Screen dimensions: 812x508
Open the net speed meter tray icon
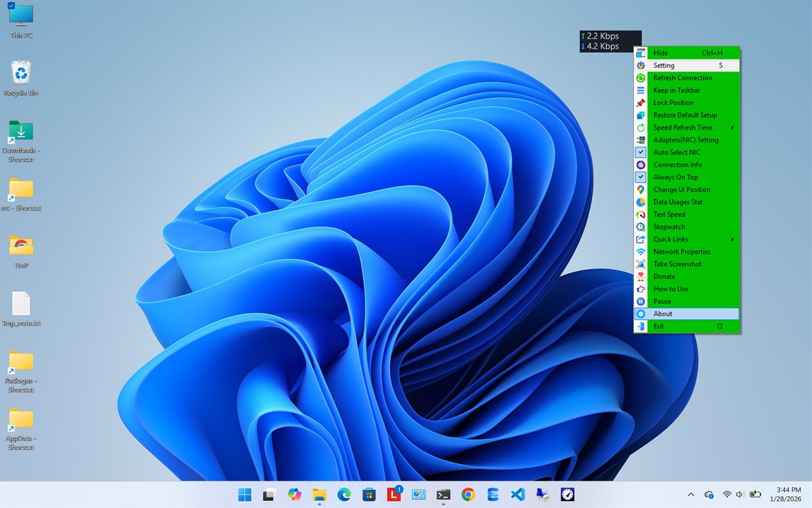pyautogui.click(x=567, y=494)
